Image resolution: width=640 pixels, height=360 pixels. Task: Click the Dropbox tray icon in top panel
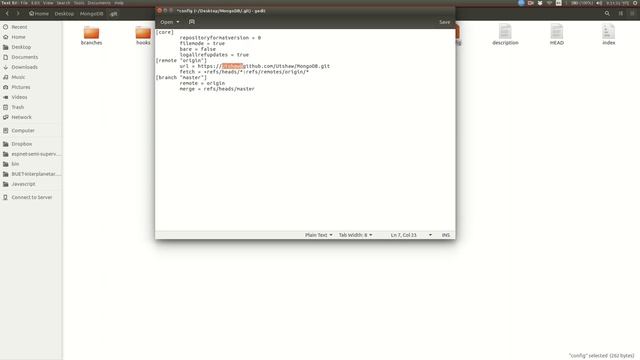pyautogui.click(x=540, y=3)
